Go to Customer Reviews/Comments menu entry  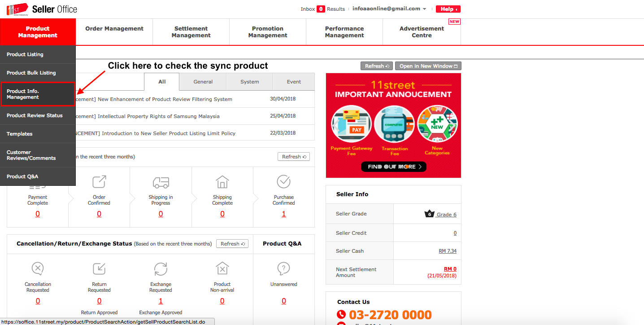point(38,155)
